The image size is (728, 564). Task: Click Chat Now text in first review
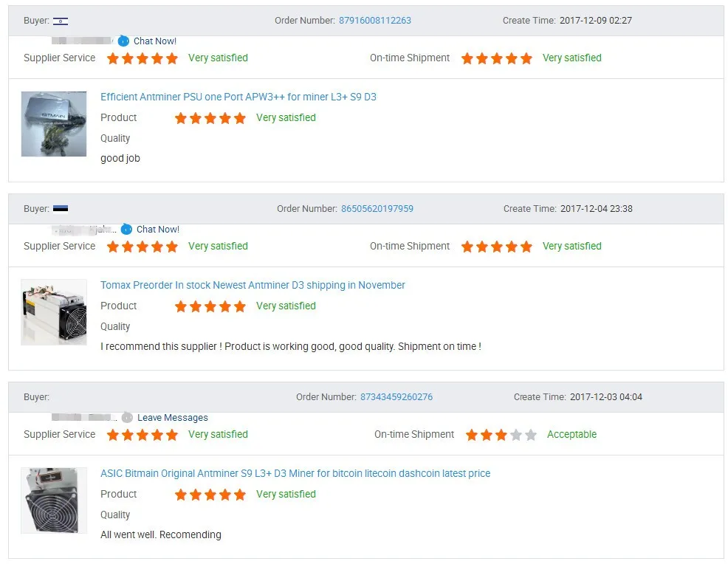(x=155, y=41)
